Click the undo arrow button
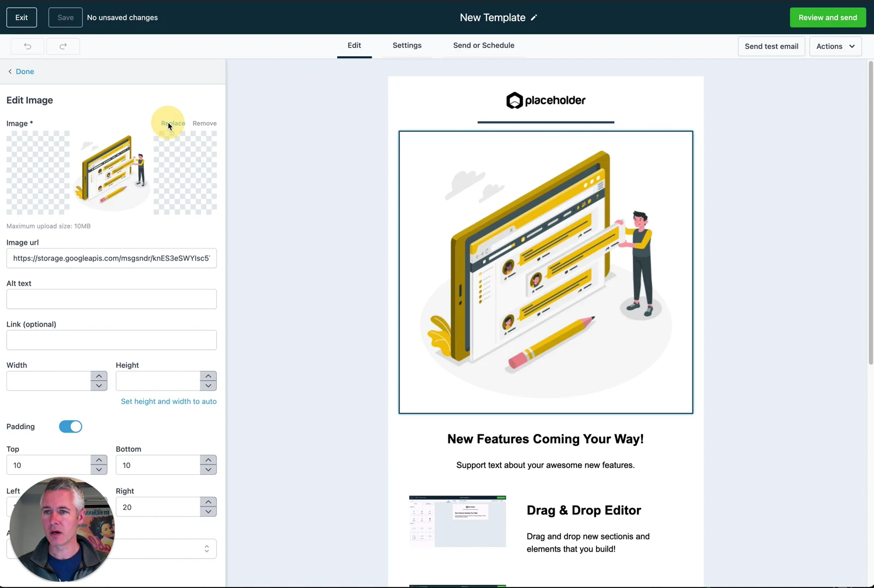 point(27,46)
